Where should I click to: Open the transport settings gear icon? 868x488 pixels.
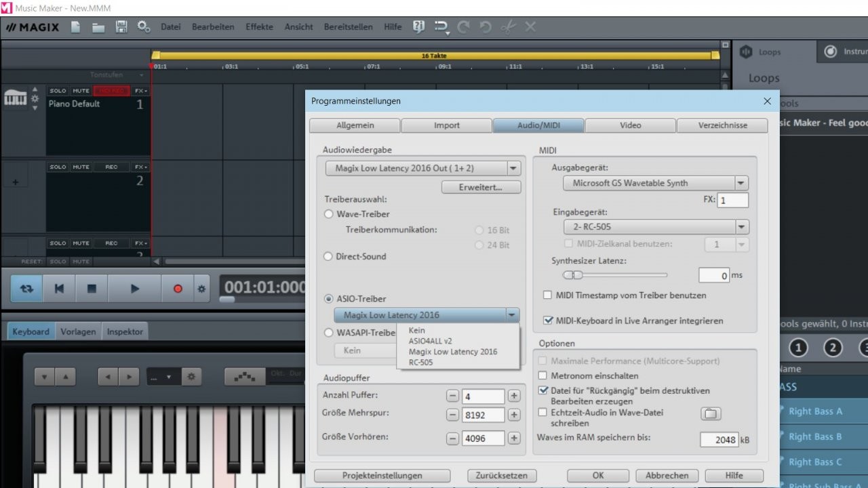201,289
